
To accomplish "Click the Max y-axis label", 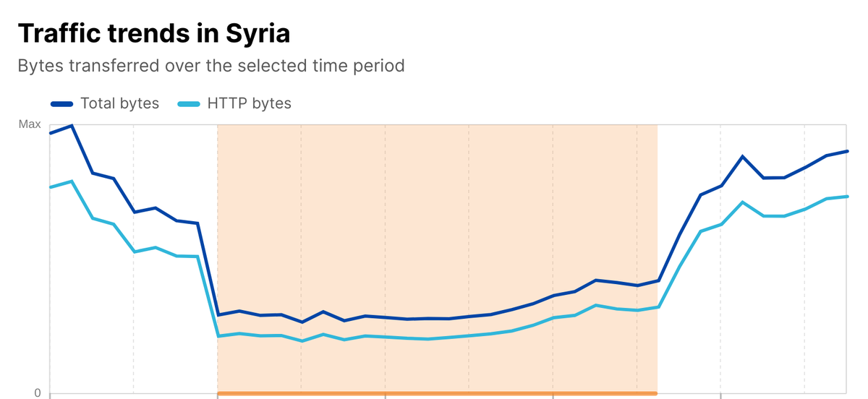I will pyautogui.click(x=30, y=124).
